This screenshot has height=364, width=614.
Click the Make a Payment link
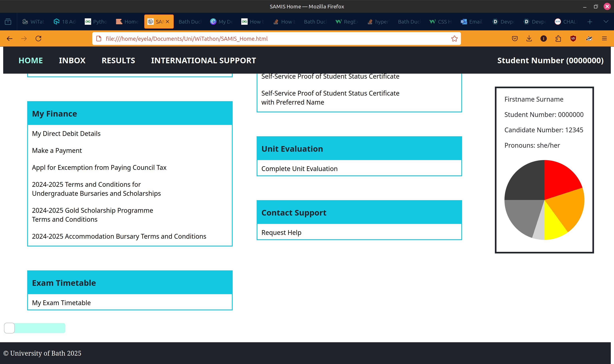tap(57, 150)
